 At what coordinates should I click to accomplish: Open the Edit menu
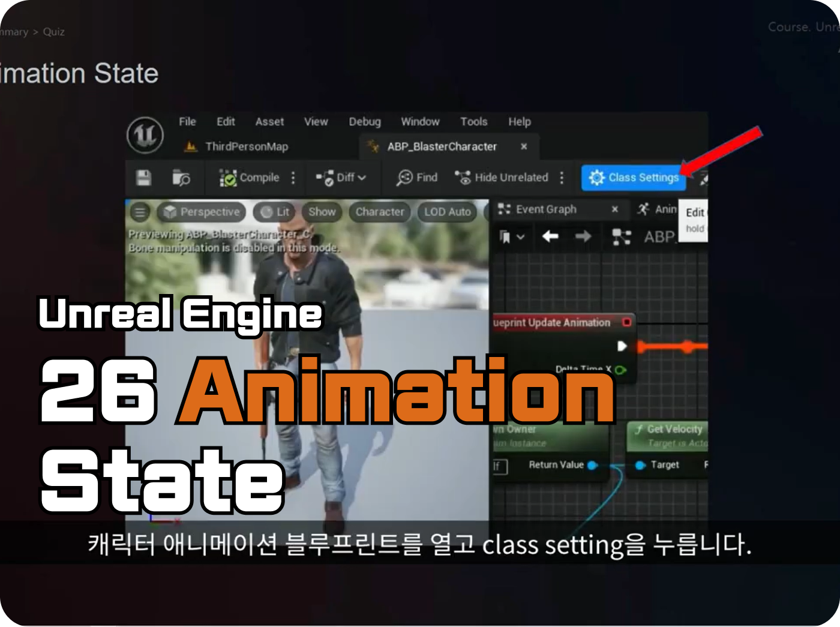pyautogui.click(x=226, y=122)
